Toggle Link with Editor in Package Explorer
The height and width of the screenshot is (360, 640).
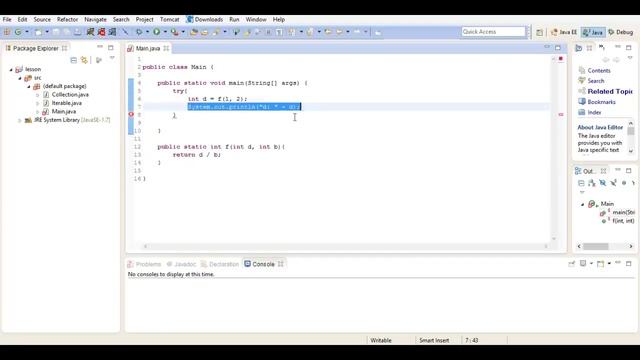point(84,60)
